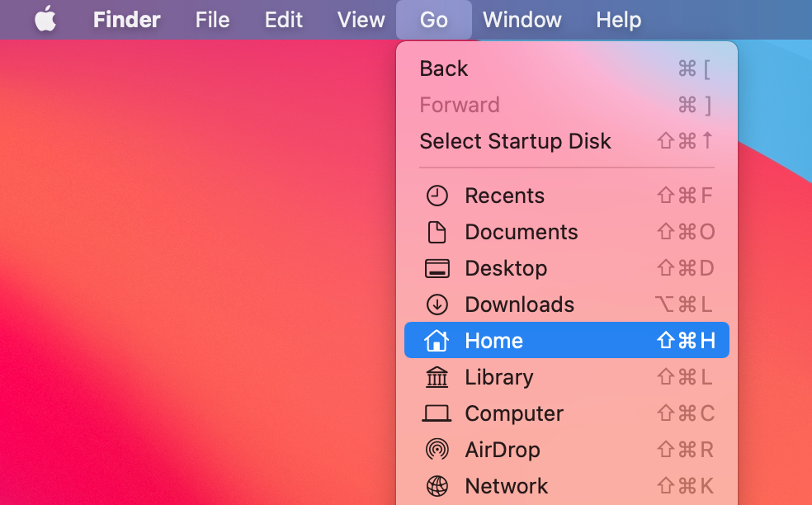Open the Window menu

coord(522,20)
